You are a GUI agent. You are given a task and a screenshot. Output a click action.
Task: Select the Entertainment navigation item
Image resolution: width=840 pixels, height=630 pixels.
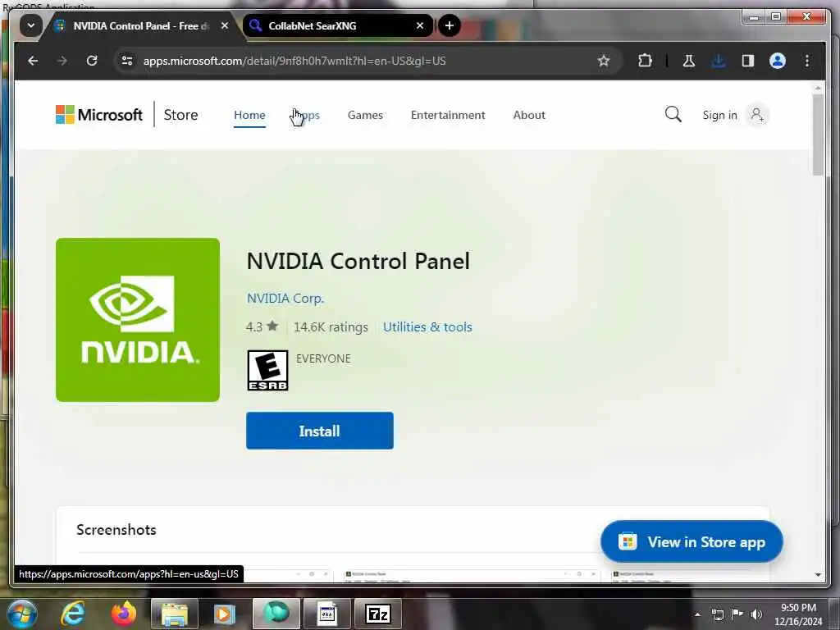click(448, 115)
